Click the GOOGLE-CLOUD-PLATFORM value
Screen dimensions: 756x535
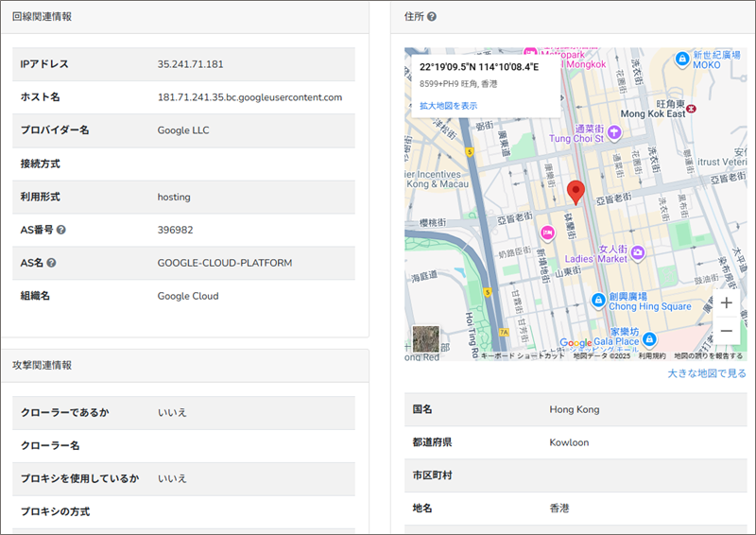coord(225,263)
